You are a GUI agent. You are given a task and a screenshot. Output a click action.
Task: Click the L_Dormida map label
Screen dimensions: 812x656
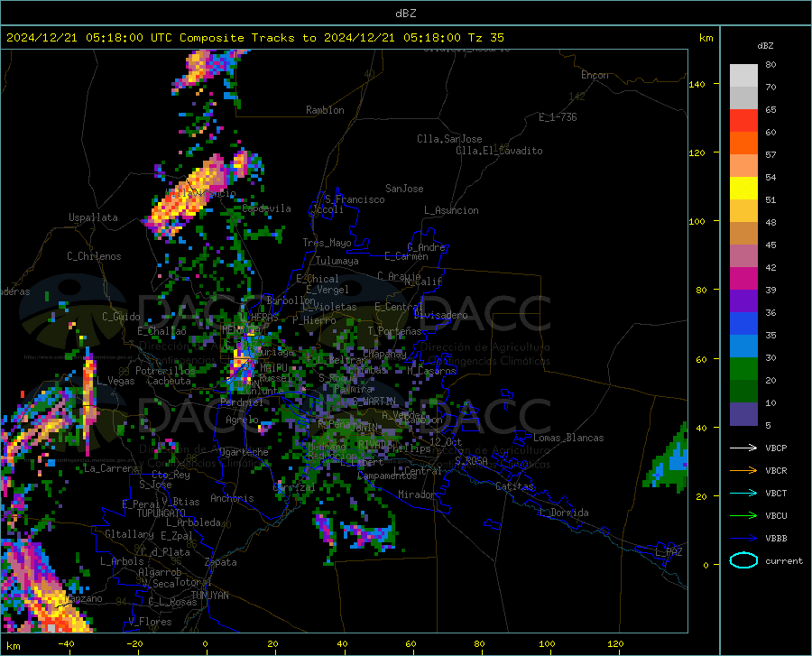pyautogui.click(x=563, y=513)
